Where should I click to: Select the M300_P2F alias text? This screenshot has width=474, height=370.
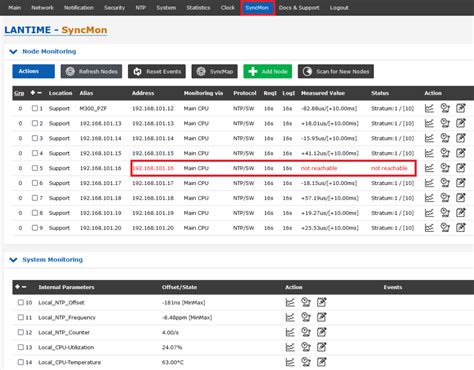93,108
